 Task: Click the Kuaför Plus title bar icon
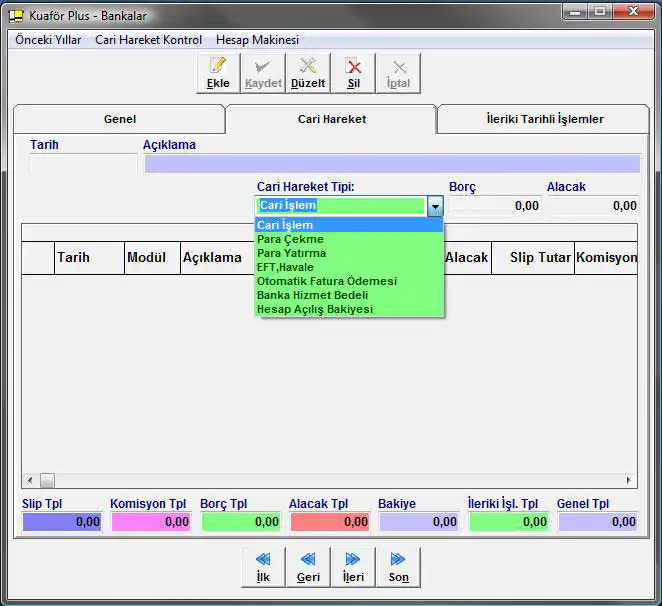click(15, 15)
